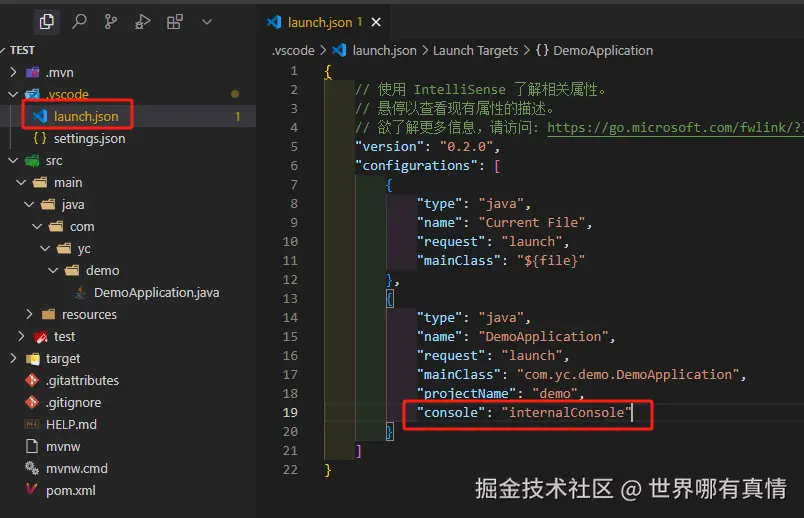The width and height of the screenshot is (804, 518).
Task: Collapse the java folder chevron
Action: [29, 205]
